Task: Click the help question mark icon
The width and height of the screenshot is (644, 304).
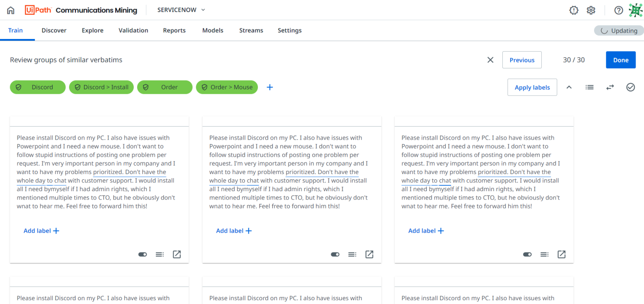Action: [618, 10]
